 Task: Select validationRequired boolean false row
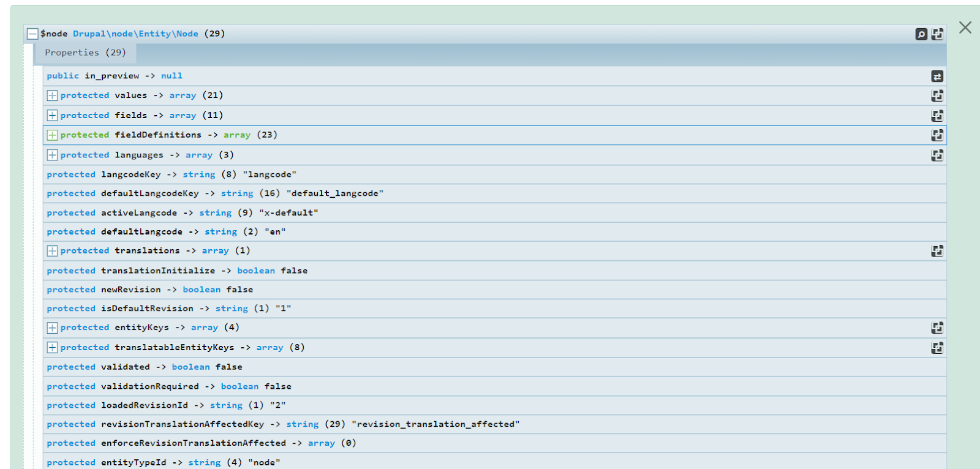click(495, 386)
